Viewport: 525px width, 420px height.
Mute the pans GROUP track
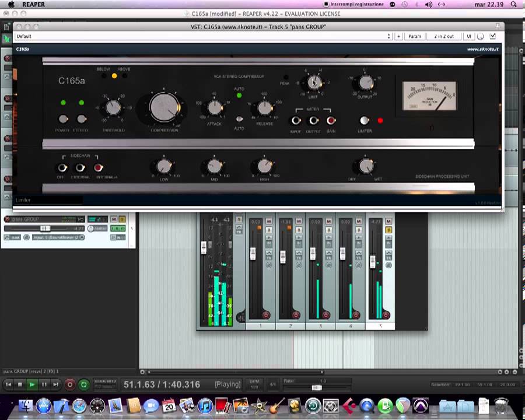point(114,219)
